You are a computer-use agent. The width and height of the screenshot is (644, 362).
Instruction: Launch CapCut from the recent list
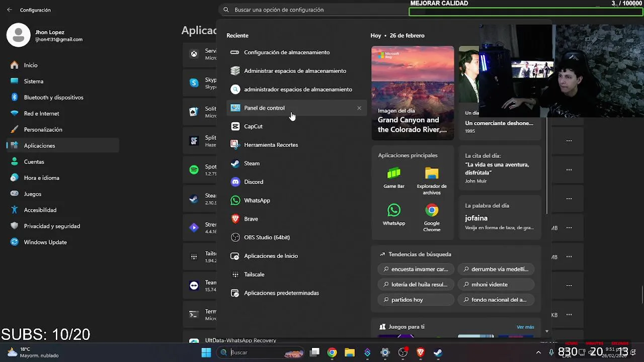[296, 126]
